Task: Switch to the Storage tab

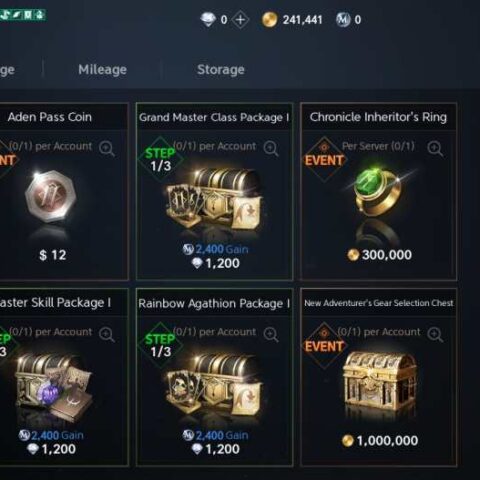Action: pos(221,69)
